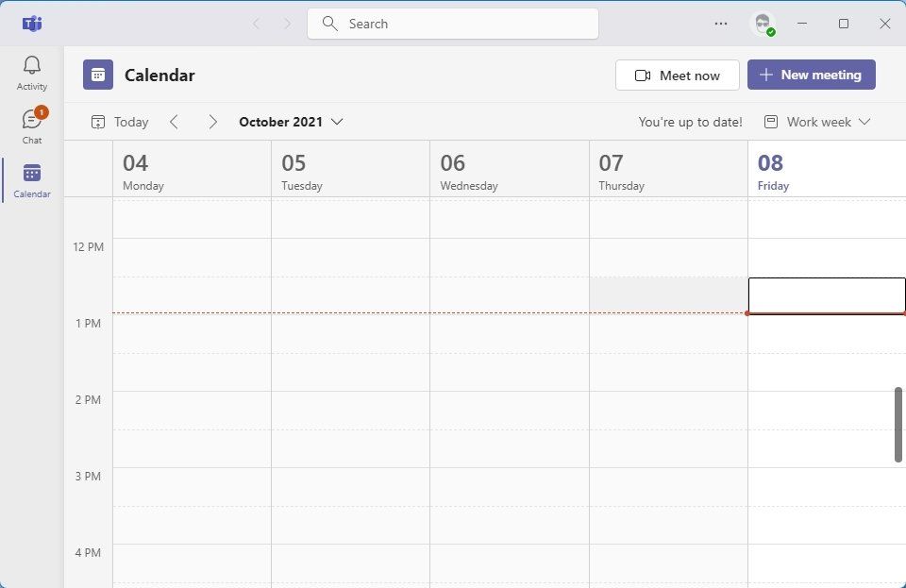Click in the Search box

[453, 24]
